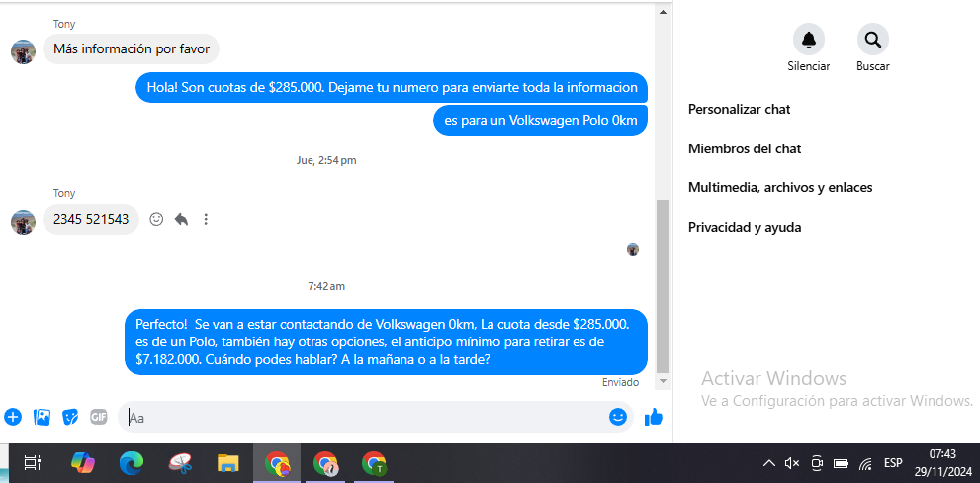Expand Personalizar chat section
The width and height of the screenshot is (980, 483).
click(x=740, y=109)
